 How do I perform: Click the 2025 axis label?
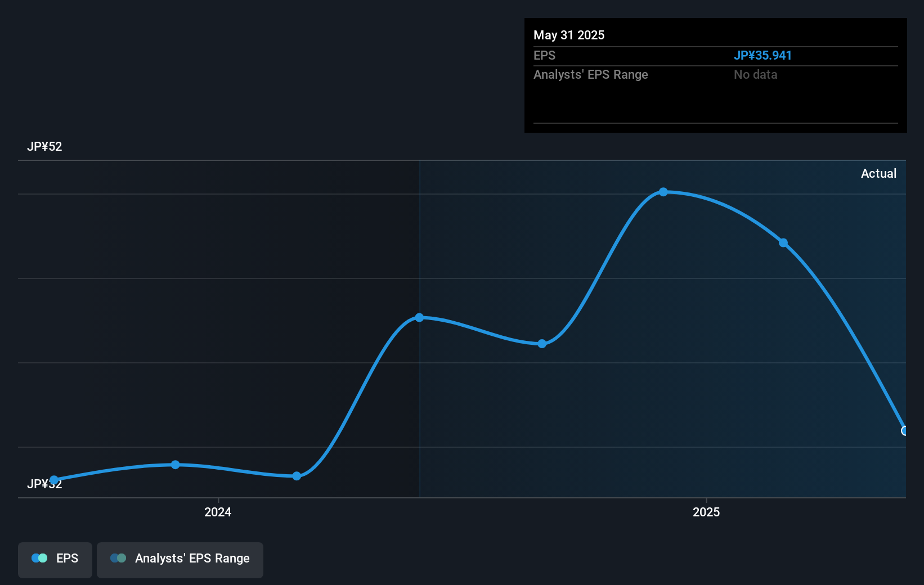[706, 512]
